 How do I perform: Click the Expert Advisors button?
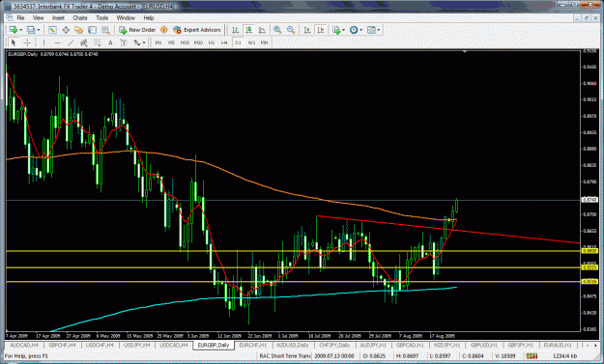pos(197,30)
